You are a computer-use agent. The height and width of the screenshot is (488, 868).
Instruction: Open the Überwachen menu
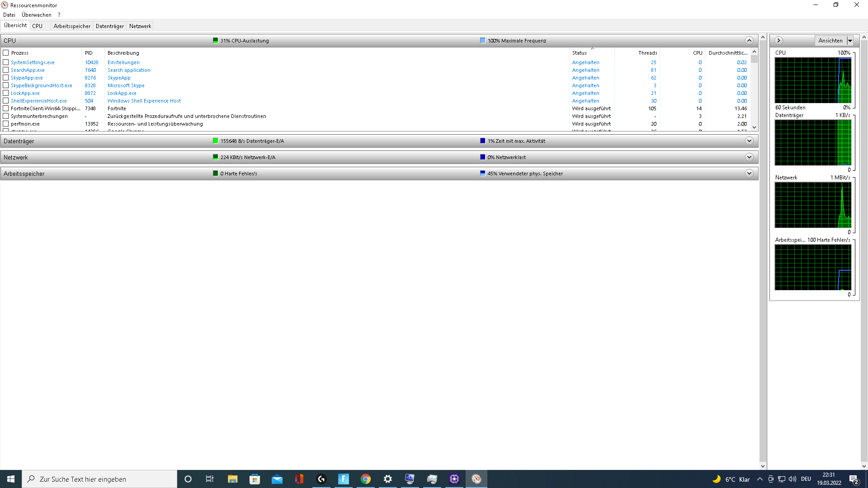click(x=37, y=15)
